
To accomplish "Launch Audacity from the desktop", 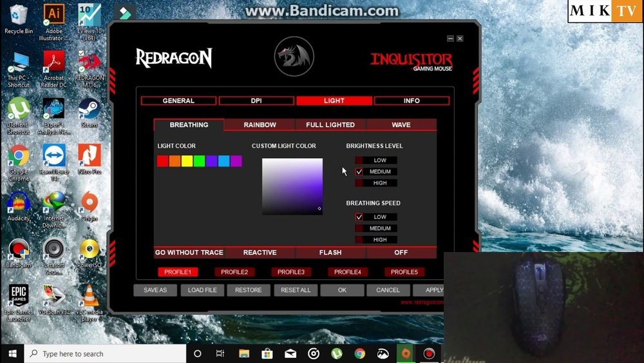I will click(19, 204).
